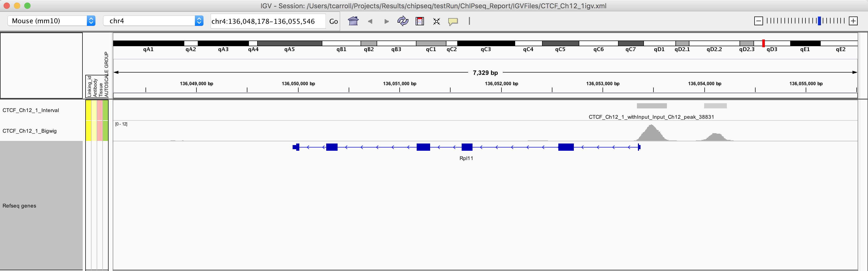Select the Refseq genes track name
Image resolution: width=868 pixels, height=271 pixels.
click(x=19, y=206)
